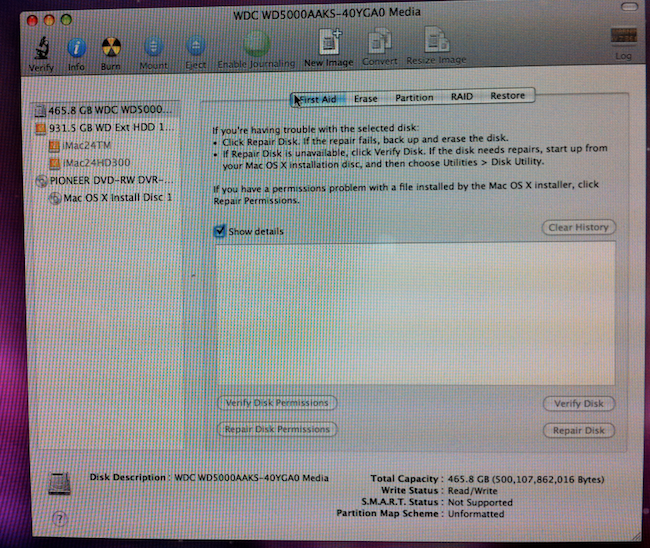Click the Convert toolbar icon
650x548 pixels.
click(379, 41)
